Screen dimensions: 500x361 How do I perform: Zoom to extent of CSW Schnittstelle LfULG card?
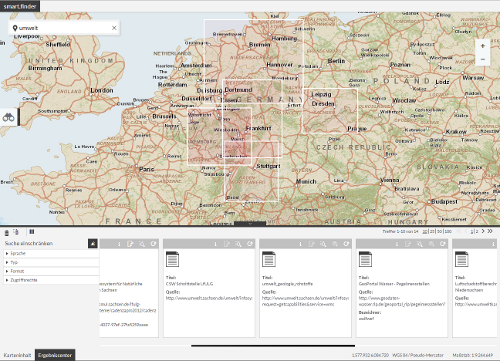pyautogui.click(x=238, y=244)
